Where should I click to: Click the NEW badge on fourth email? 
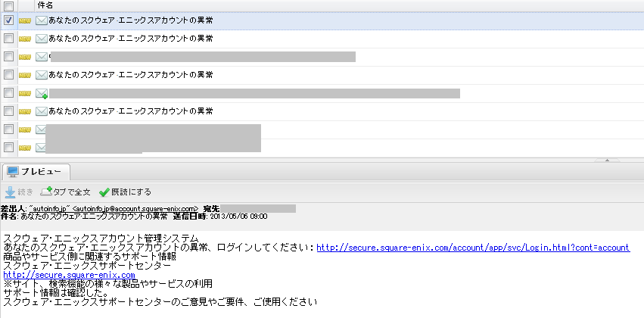click(x=25, y=75)
